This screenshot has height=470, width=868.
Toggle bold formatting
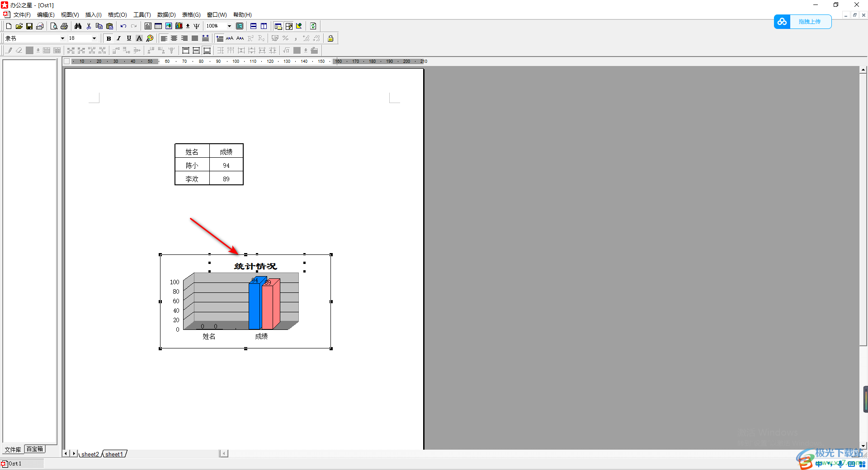pyautogui.click(x=108, y=38)
